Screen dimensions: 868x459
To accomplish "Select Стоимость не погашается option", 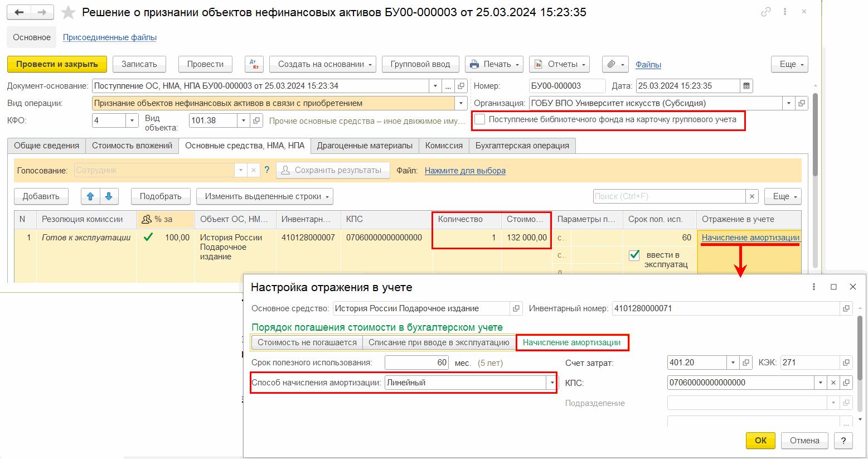I will [307, 342].
